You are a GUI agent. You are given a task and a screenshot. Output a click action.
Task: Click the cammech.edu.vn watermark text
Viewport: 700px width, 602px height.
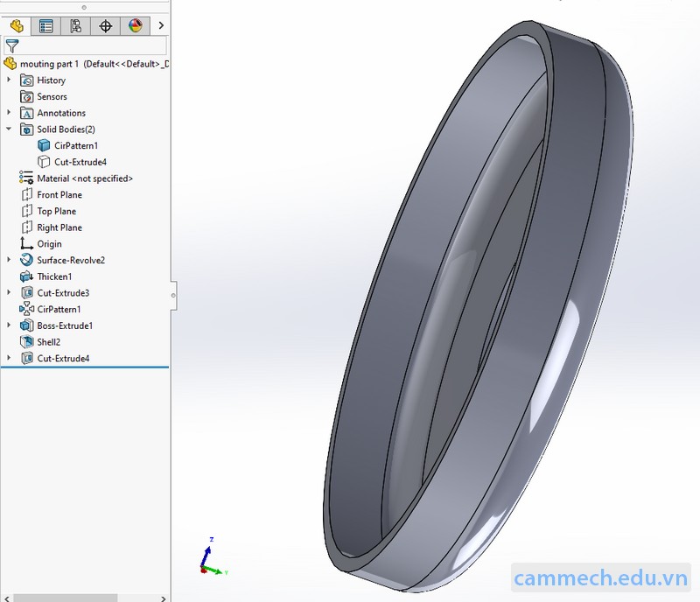603,578
